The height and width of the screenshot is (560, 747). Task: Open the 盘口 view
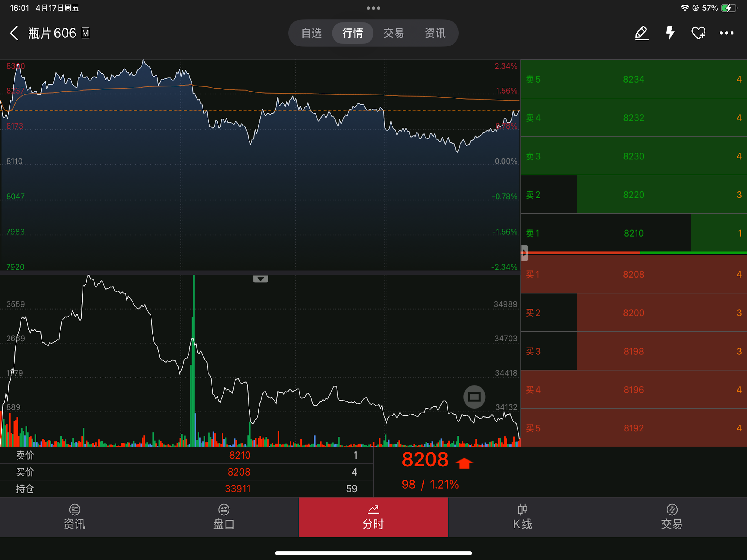[224, 517]
